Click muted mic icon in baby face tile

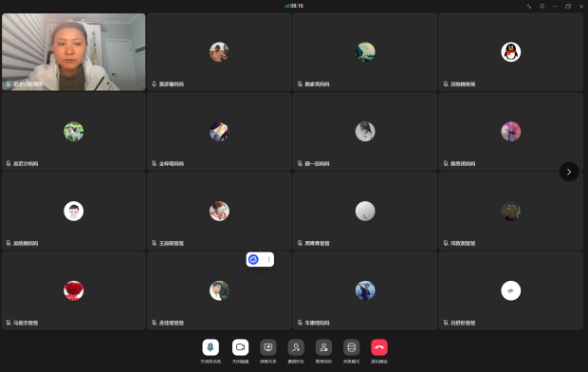[x=9, y=243]
